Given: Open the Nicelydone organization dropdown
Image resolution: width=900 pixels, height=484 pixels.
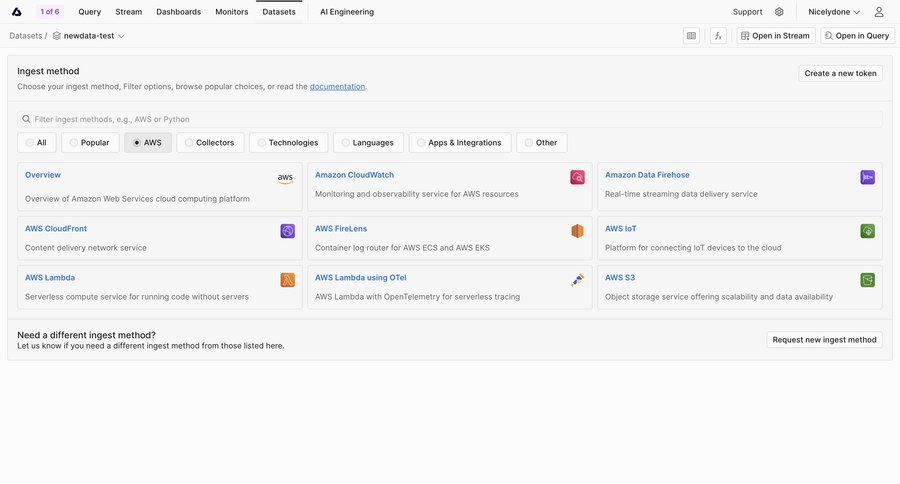Looking at the screenshot, I should [x=833, y=11].
